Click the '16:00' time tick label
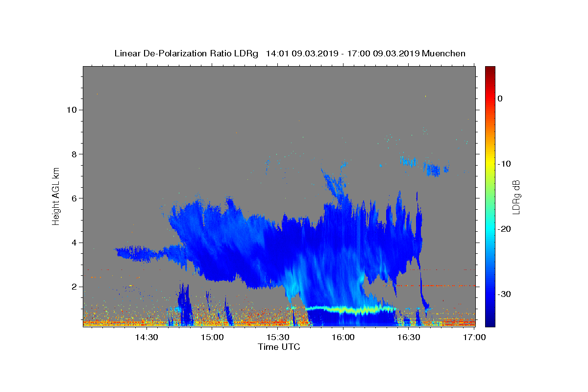This screenshot has width=588, height=392. point(343,338)
